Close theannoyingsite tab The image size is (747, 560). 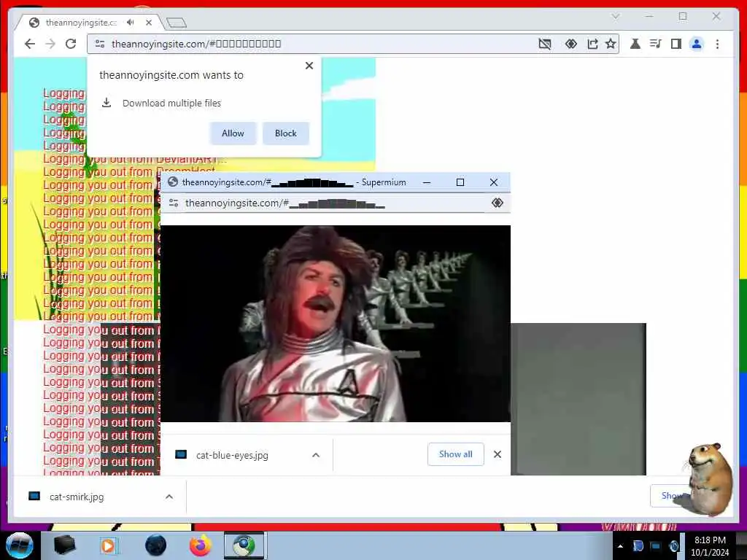pyautogui.click(x=149, y=23)
